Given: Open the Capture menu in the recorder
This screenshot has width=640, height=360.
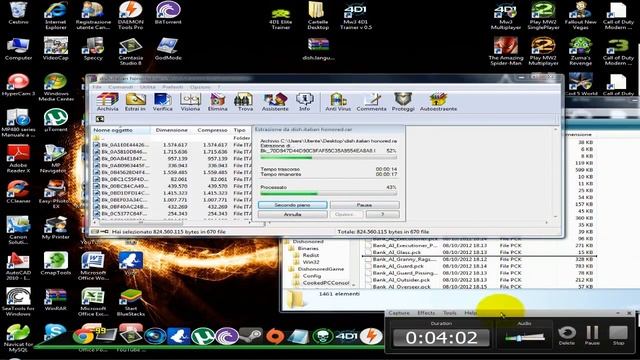Looking at the screenshot, I should pyautogui.click(x=399, y=313).
